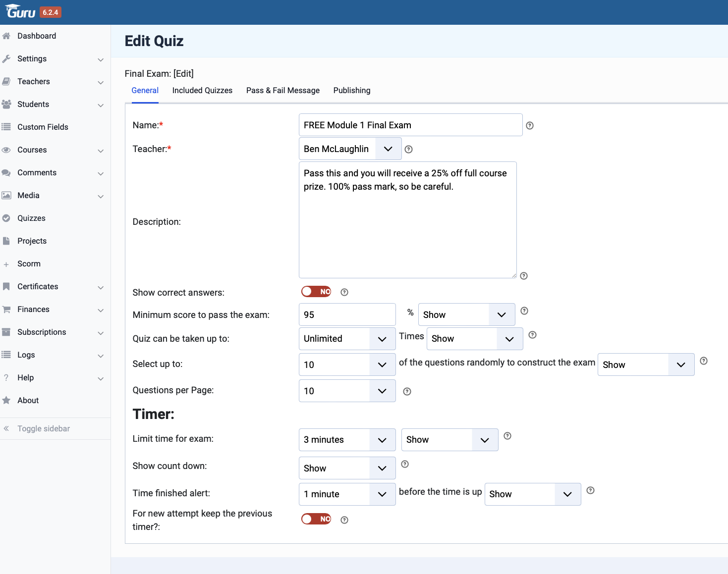
Task: Expand the Courses sidebar menu chevron
Action: 101,151
